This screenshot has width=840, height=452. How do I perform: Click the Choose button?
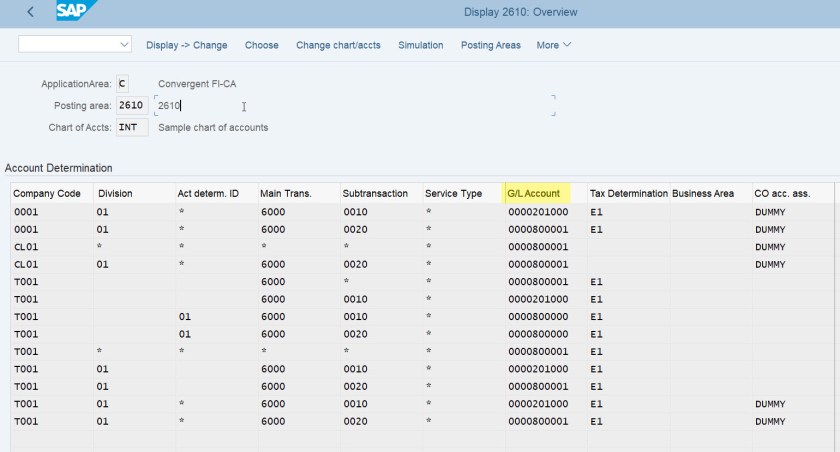point(262,45)
